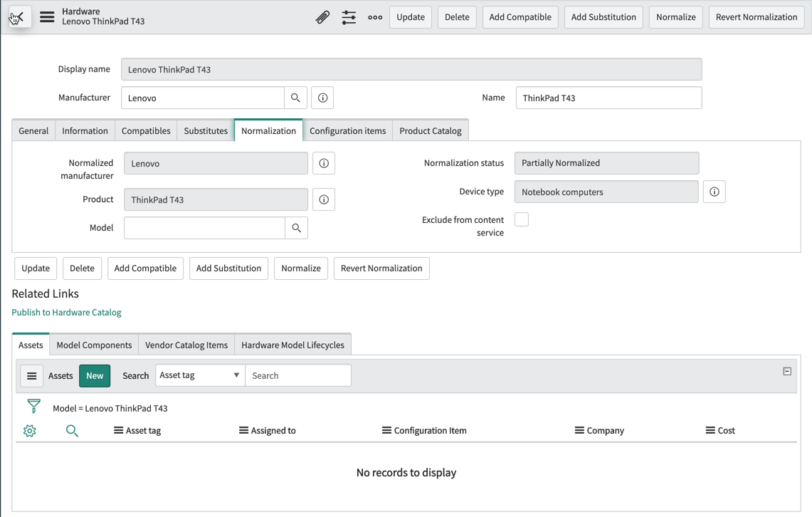Image resolution: width=812 pixels, height=517 pixels.
Task: Toggle column search magnifier in Assets list
Action: [x=72, y=431]
